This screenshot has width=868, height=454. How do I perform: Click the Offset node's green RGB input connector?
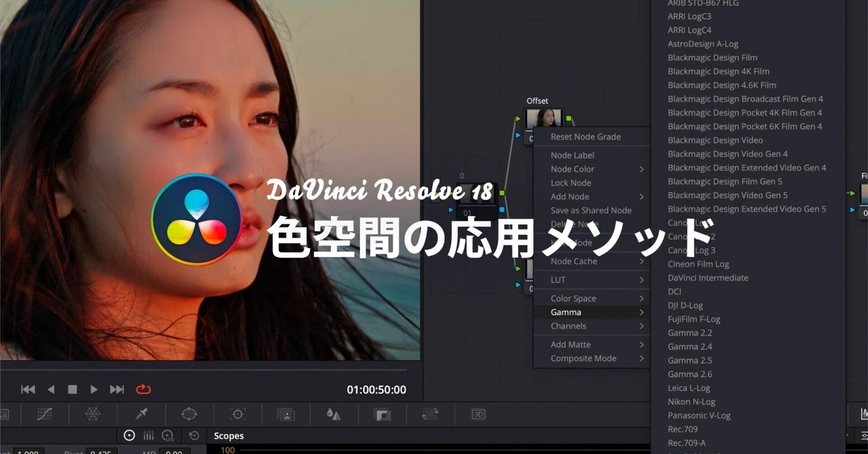pyautogui.click(x=518, y=119)
